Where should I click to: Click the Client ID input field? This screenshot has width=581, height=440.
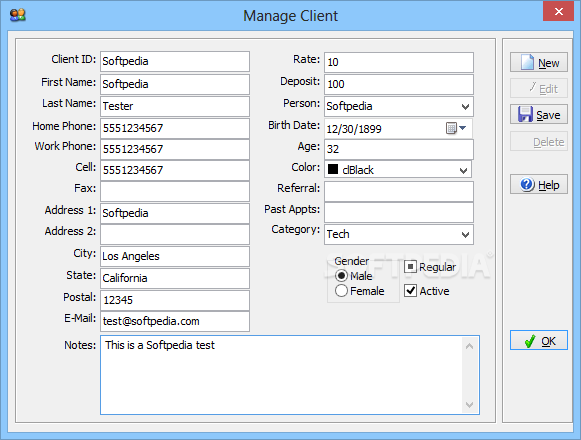point(175,62)
